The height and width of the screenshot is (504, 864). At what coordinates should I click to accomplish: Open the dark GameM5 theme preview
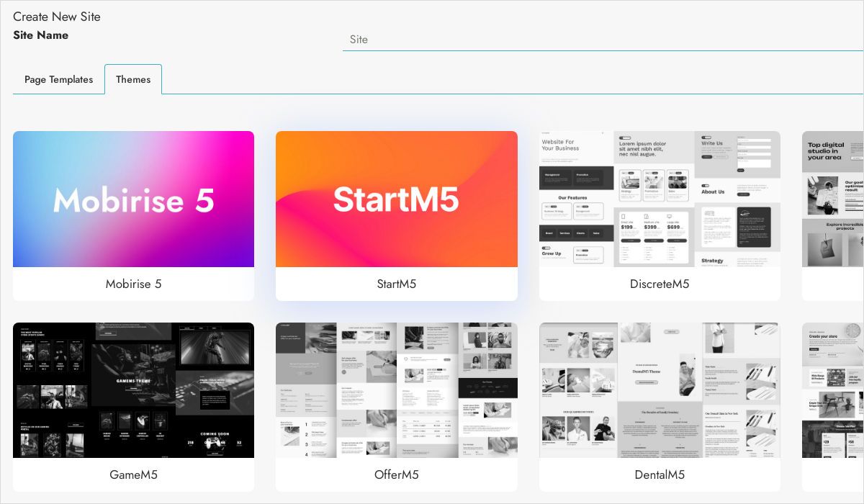[133, 390]
